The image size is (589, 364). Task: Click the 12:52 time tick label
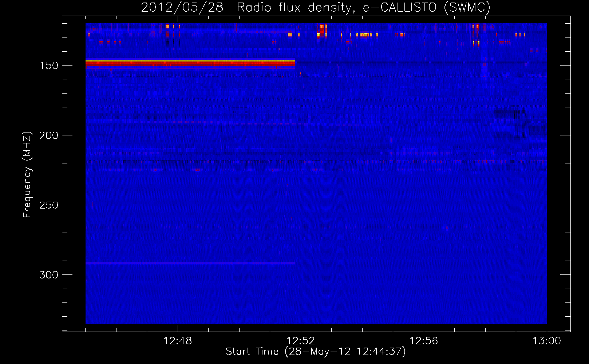(301, 341)
